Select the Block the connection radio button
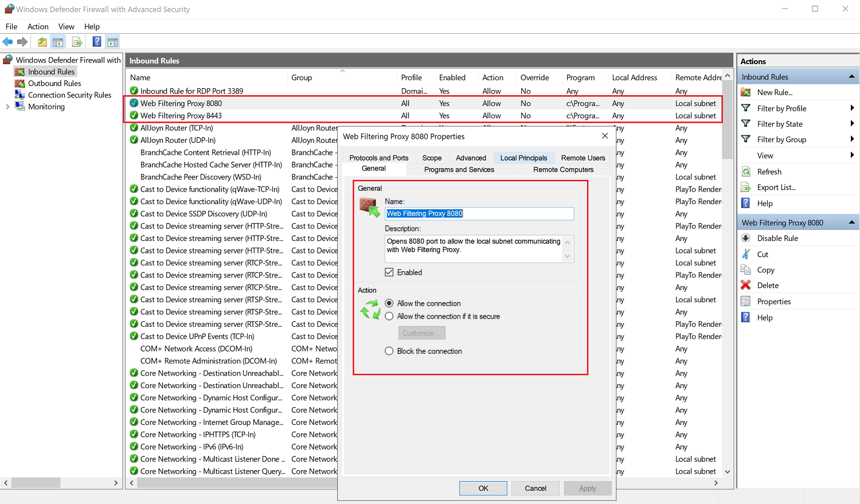The image size is (860, 504). (389, 351)
